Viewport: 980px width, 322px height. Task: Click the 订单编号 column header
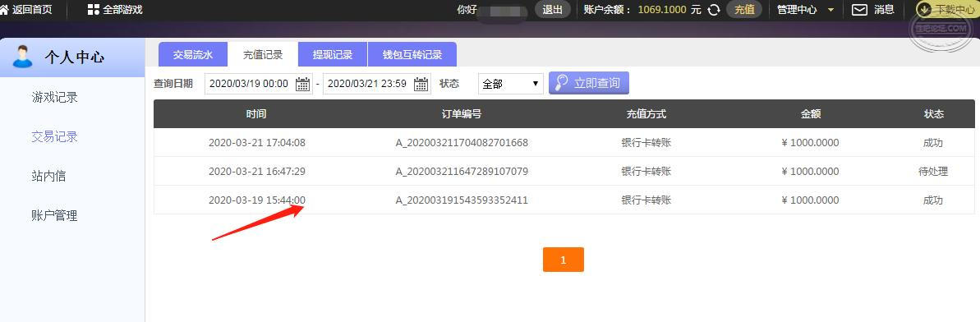pos(462,114)
